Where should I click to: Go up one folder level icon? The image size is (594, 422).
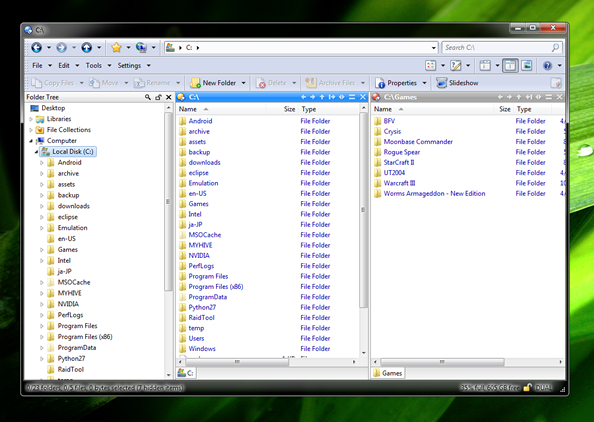click(x=86, y=47)
